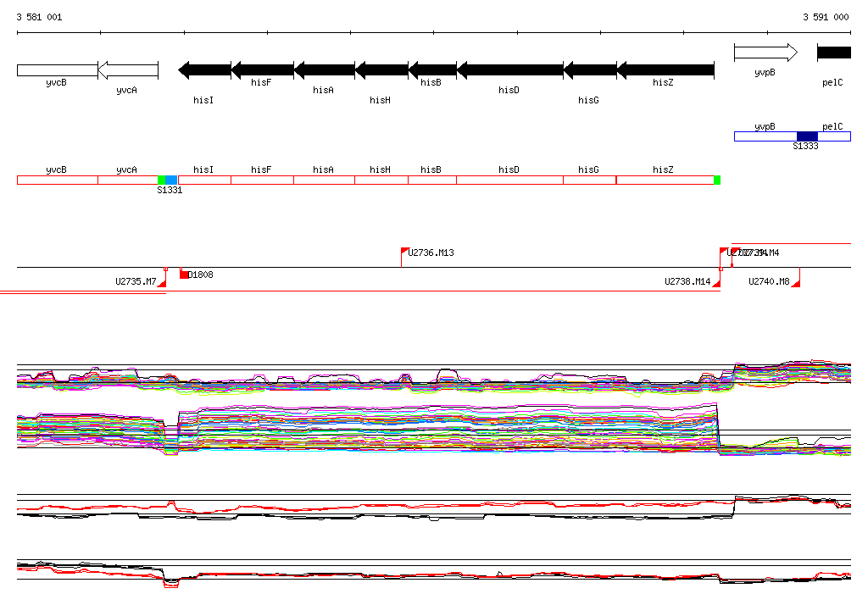Click the green segment after hisZ in red track
This screenshot has width=868, height=605.
717,180
